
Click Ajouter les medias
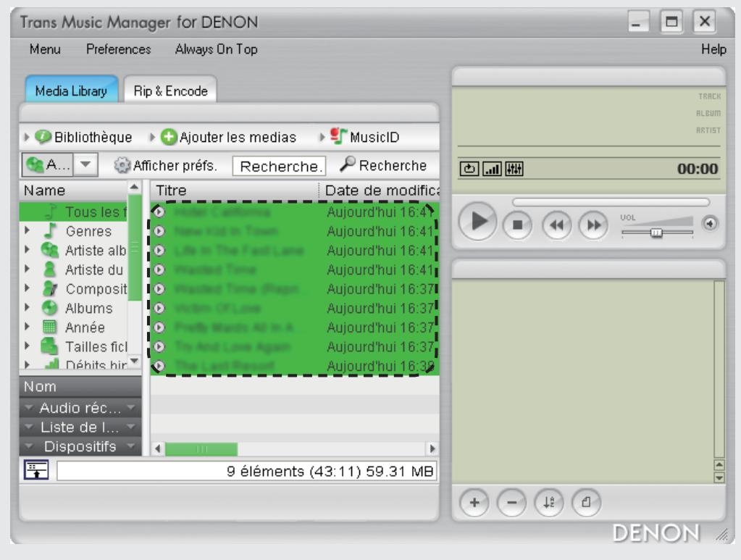point(228,137)
